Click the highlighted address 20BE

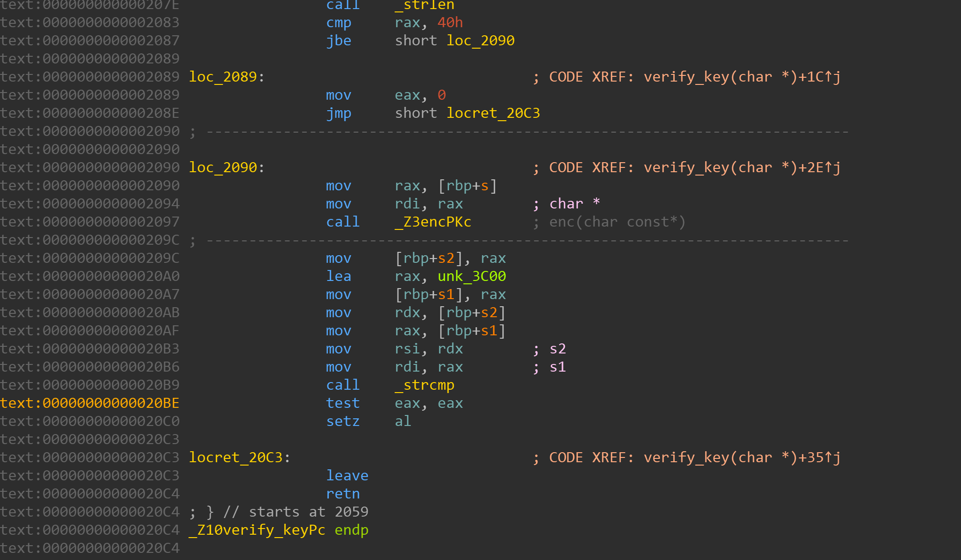(x=90, y=404)
